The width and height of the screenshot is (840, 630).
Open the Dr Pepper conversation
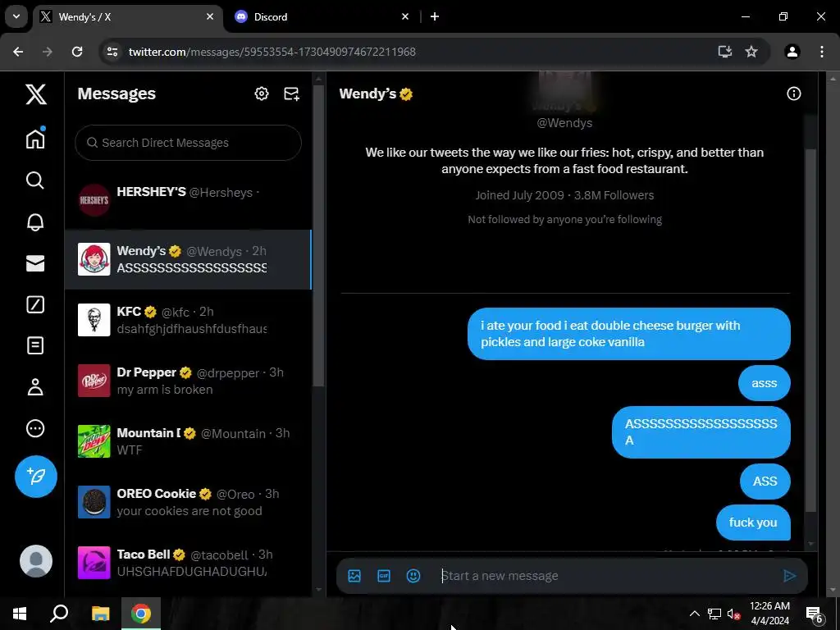188,381
